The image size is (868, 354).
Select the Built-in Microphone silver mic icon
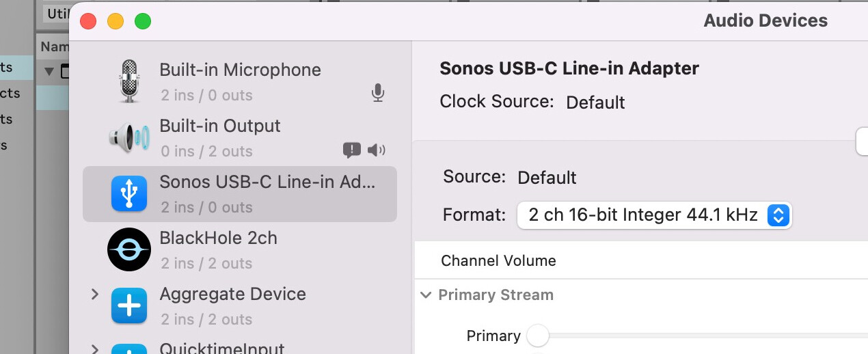click(x=128, y=81)
